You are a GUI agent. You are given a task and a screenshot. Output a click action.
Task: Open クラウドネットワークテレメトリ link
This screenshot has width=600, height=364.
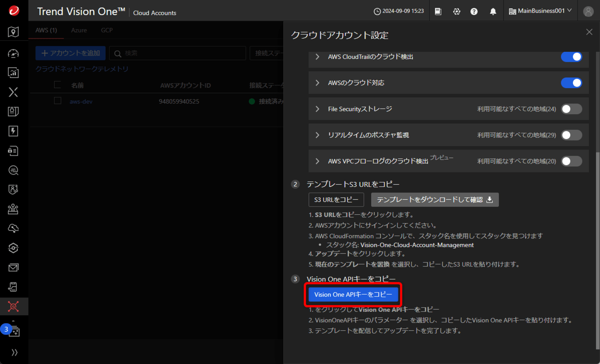pos(82,69)
